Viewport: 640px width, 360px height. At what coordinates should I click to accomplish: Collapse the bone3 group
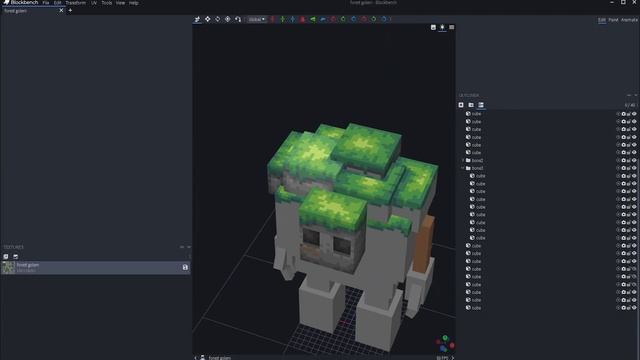pos(463,168)
